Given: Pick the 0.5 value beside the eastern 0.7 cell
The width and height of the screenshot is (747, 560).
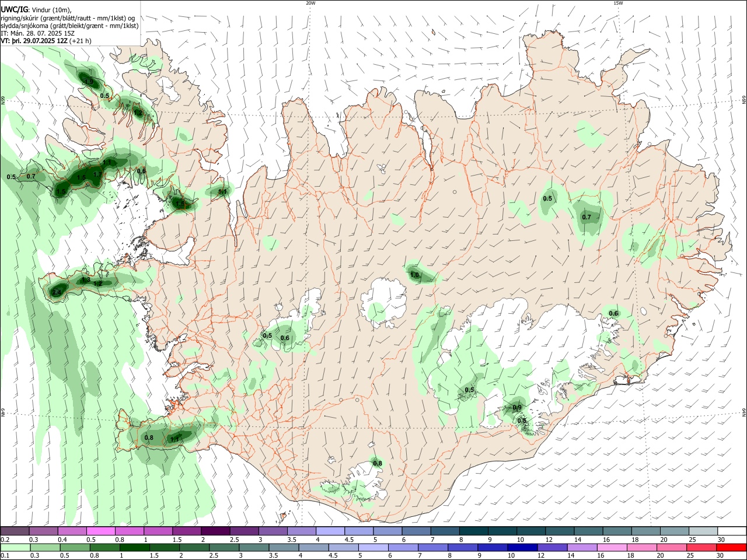Looking at the screenshot, I should click(547, 199).
